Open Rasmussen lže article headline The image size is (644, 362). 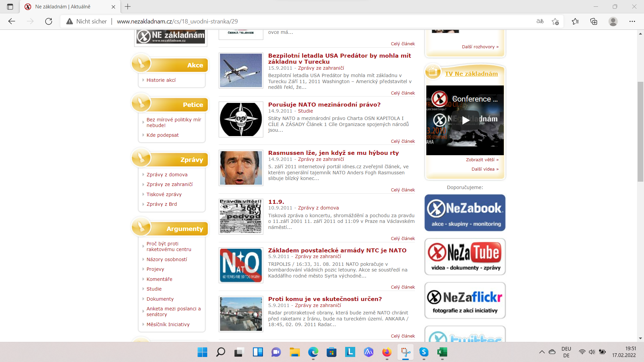click(333, 153)
